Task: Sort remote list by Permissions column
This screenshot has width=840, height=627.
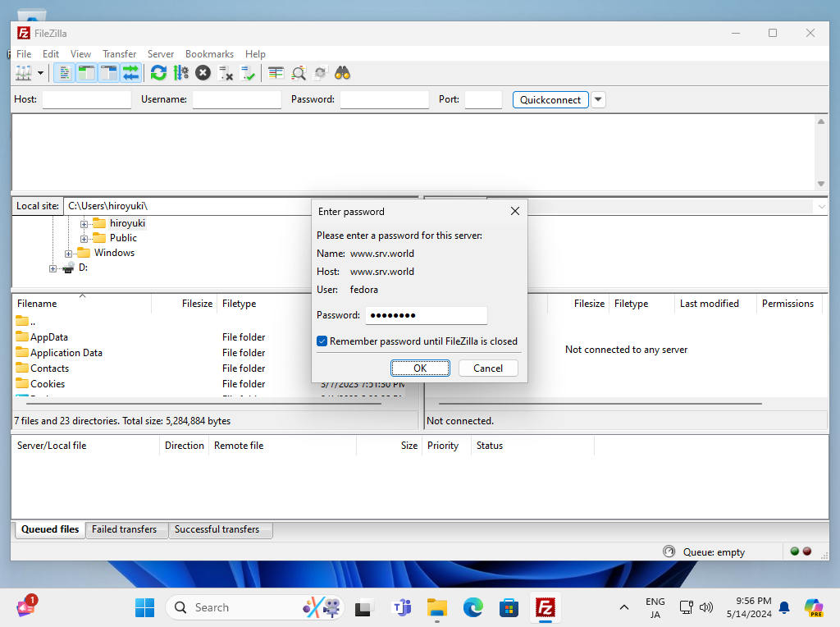Action: (787, 304)
